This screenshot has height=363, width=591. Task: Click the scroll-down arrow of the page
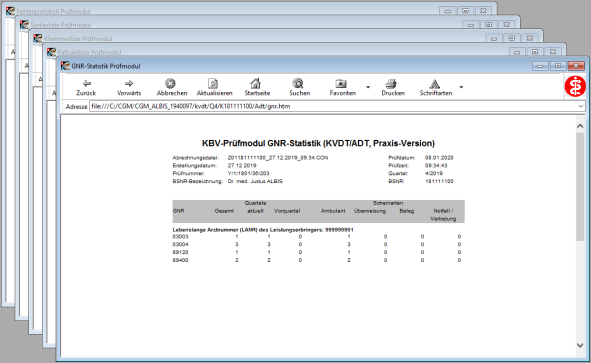pyautogui.click(x=580, y=345)
